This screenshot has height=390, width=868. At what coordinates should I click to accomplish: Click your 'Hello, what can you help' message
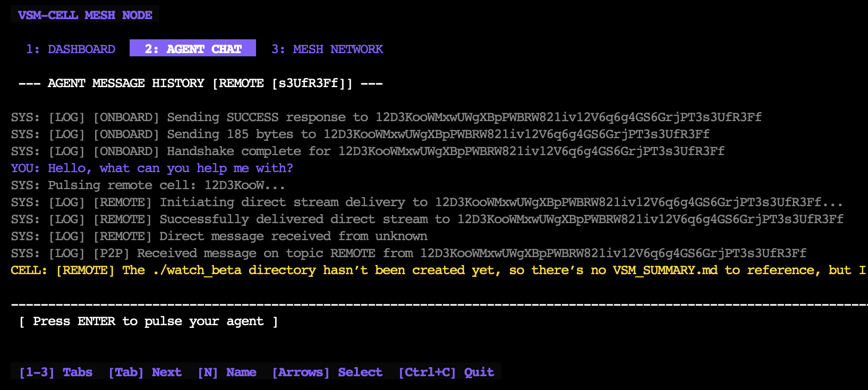click(x=152, y=168)
